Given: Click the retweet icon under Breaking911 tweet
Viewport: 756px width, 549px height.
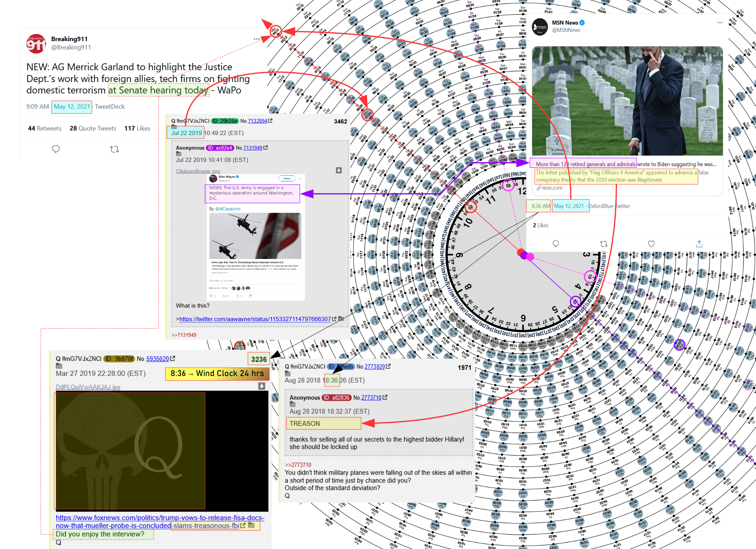Looking at the screenshot, I should click(x=114, y=149).
